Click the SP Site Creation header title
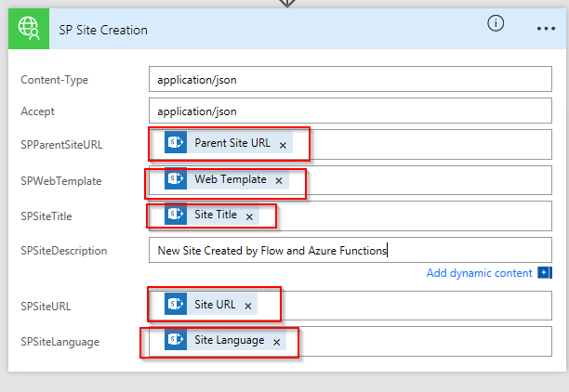 tap(103, 30)
